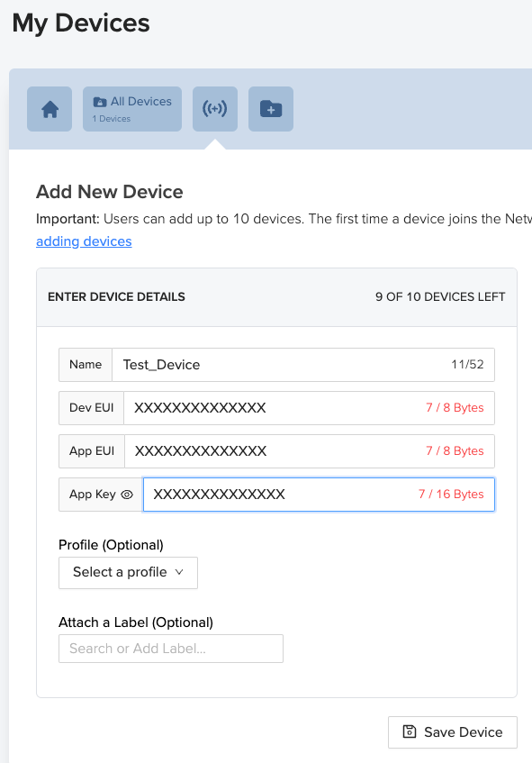The width and height of the screenshot is (532, 763).
Task: Click the Dev EUI field label
Action: click(x=92, y=408)
